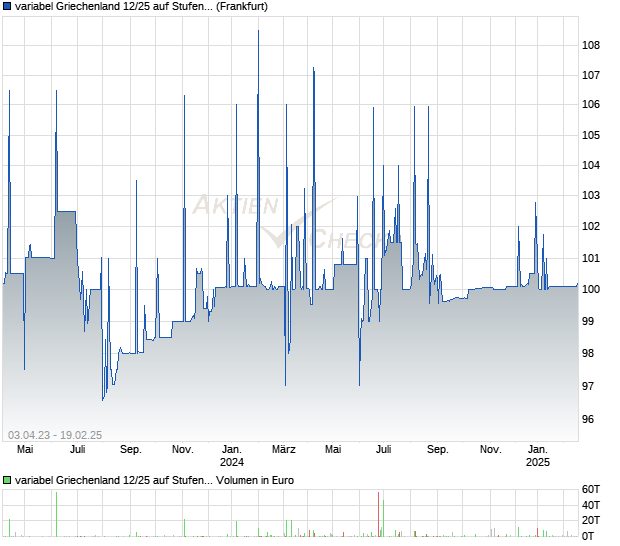Screen dimensions: 620x546
Task: Click the tall red bar in the volume chart
Action: [378, 515]
